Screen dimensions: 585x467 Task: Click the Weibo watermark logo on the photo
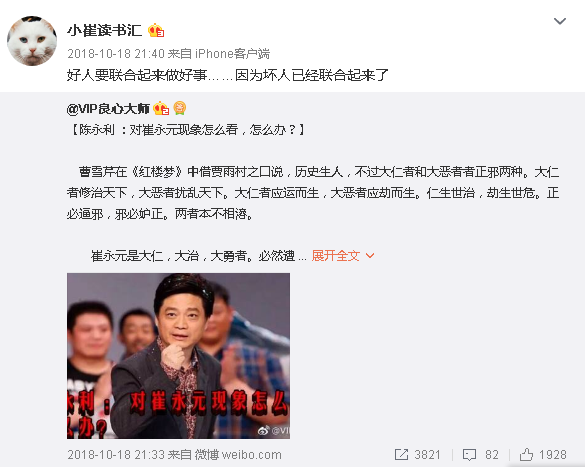click(263, 430)
